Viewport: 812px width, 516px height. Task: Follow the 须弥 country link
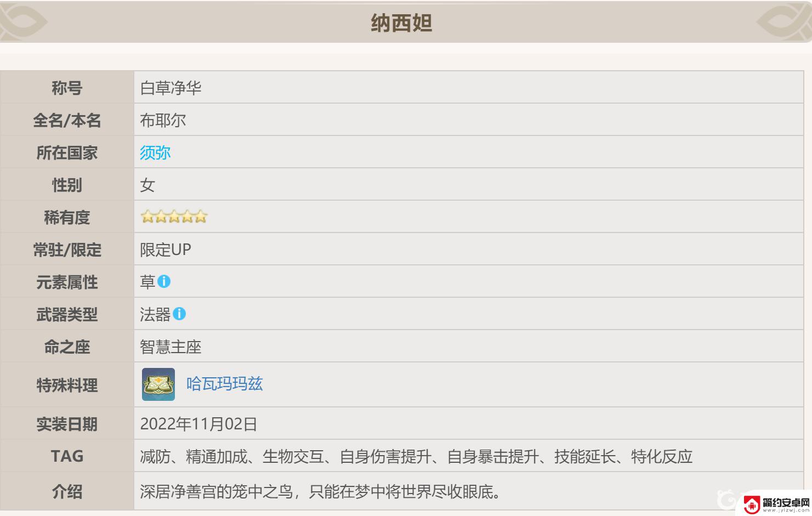point(155,152)
